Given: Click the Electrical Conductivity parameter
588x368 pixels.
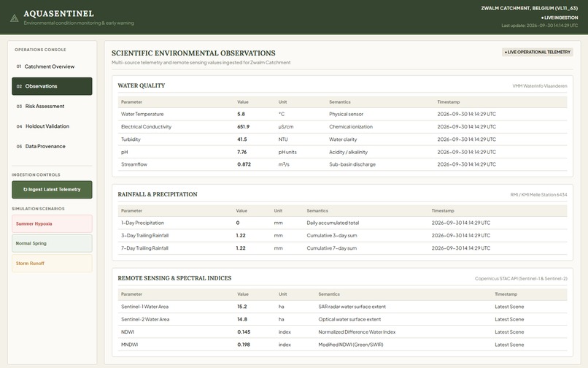Looking at the screenshot, I should (x=146, y=127).
